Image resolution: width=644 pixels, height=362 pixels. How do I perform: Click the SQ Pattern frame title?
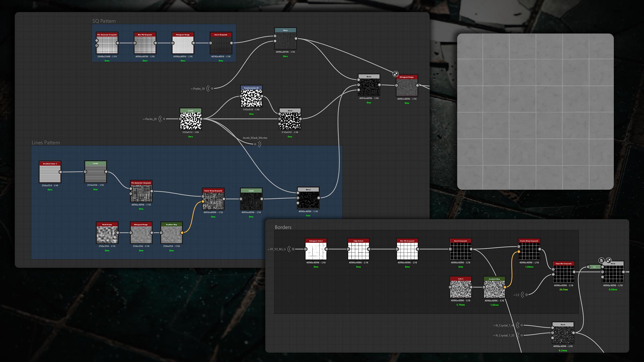tap(104, 21)
